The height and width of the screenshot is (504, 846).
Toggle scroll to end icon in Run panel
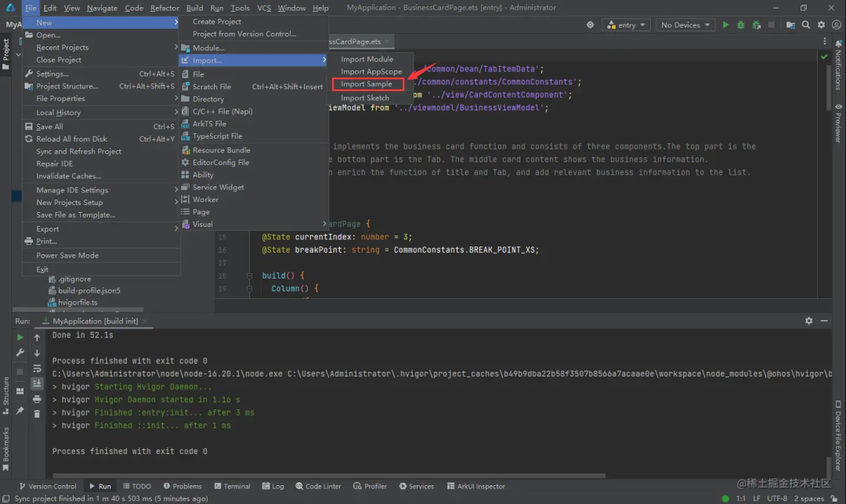(37, 383)
